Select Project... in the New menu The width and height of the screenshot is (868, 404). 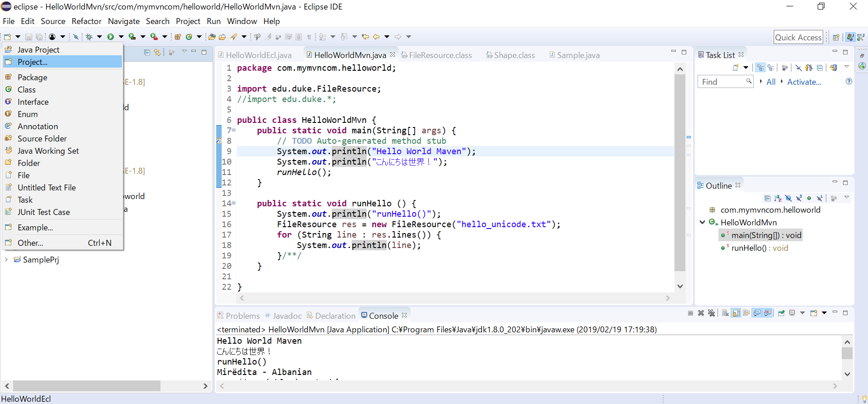[63, 62]
